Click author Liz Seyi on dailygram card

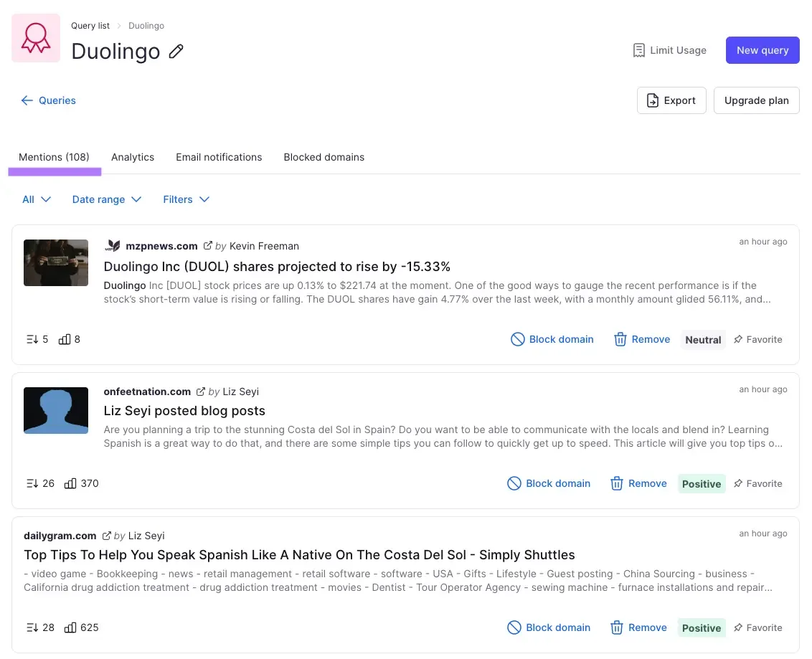click(146, 535)
